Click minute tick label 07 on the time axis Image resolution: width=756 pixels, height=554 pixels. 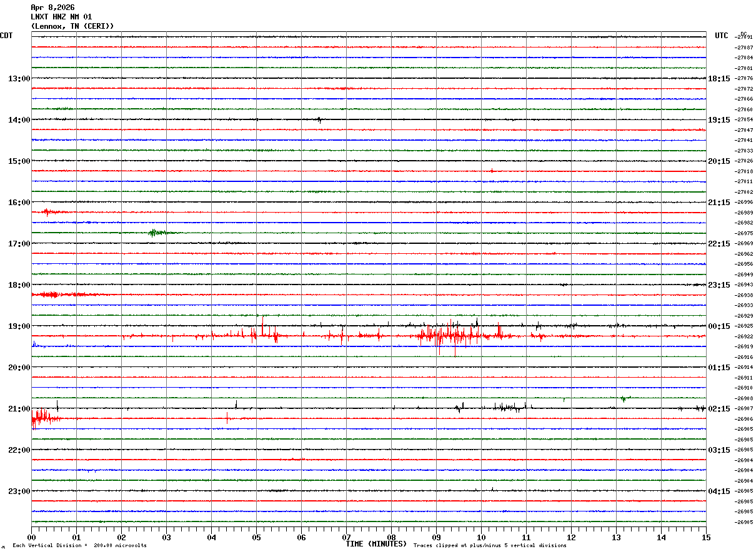pos(346,537)
